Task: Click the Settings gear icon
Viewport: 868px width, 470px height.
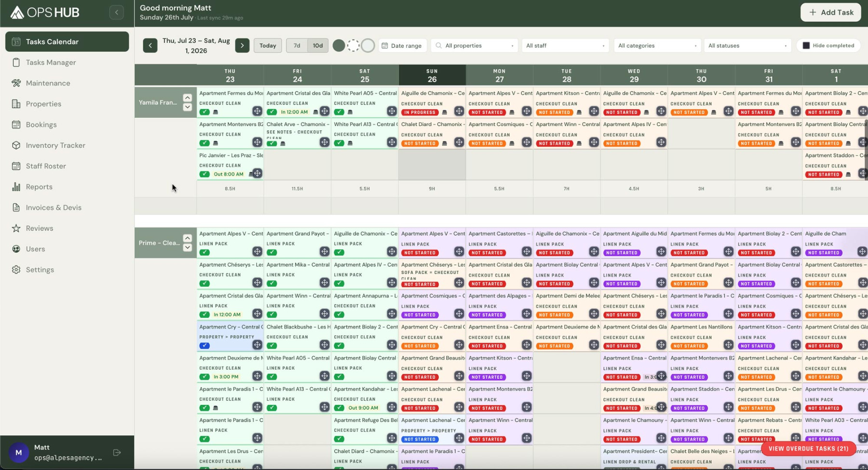Action: (x=16, y=270)
